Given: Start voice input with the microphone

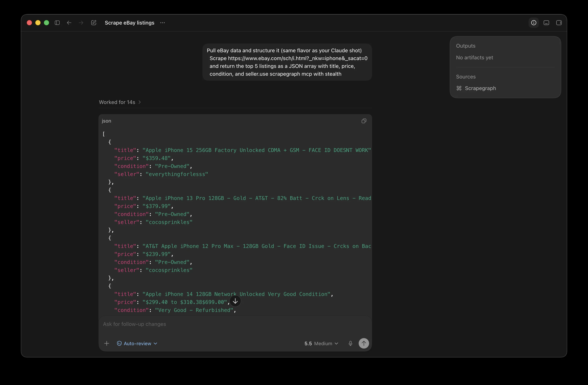Looking at the screenshot, I should coord(350,343).
